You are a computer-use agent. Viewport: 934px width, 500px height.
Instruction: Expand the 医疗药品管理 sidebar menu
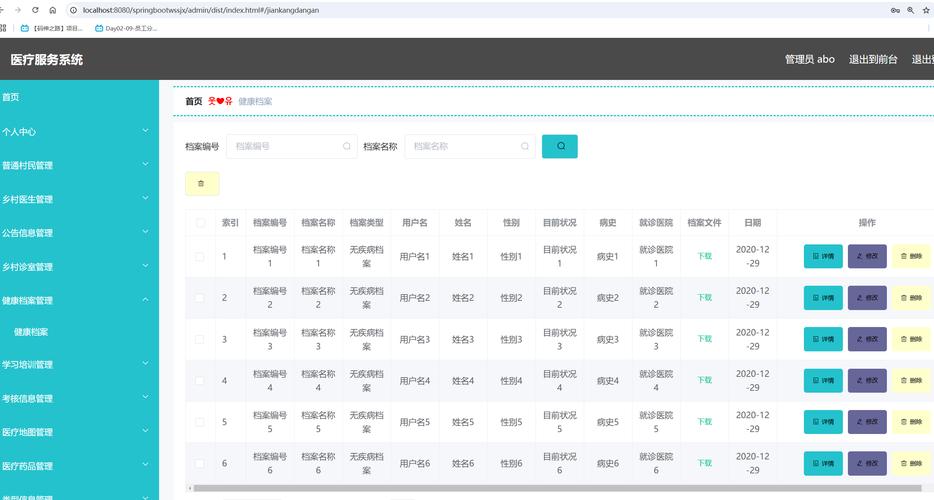click(79, 466)
